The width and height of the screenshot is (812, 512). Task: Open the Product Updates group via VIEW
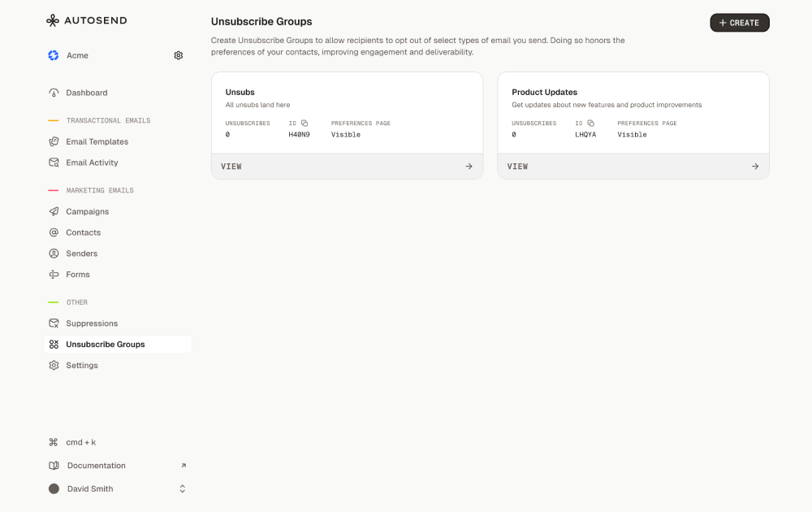(x=633, y=166)
